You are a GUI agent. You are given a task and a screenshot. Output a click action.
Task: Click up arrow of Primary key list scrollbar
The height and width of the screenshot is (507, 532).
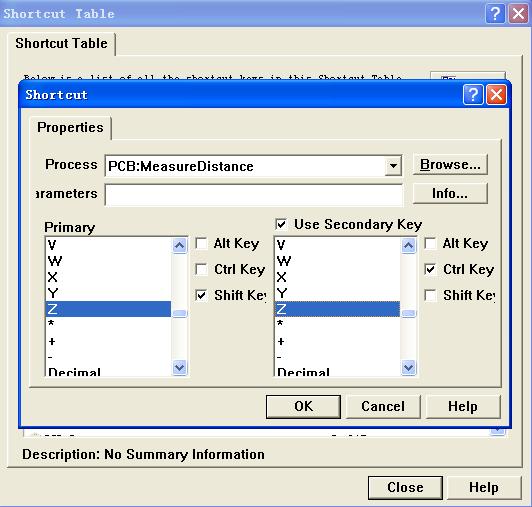tap(179, 245)
